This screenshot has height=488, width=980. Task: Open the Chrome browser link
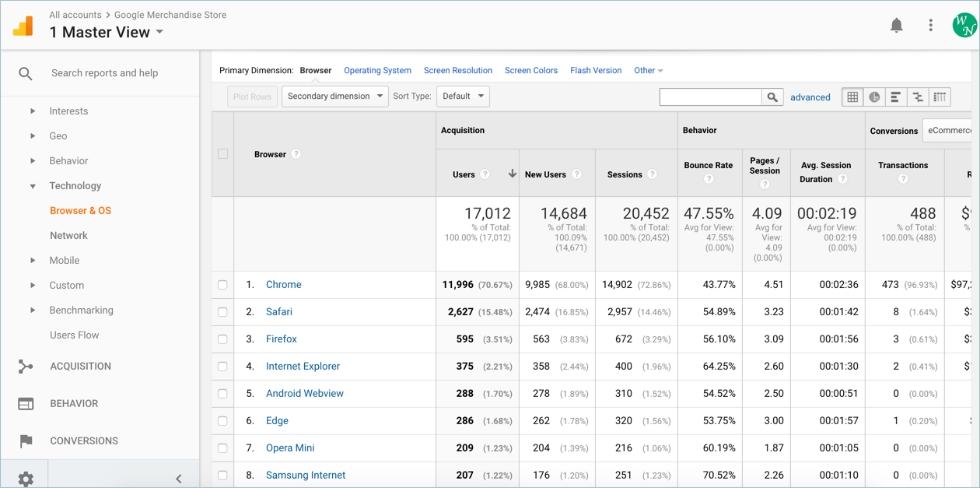(284, 285)
